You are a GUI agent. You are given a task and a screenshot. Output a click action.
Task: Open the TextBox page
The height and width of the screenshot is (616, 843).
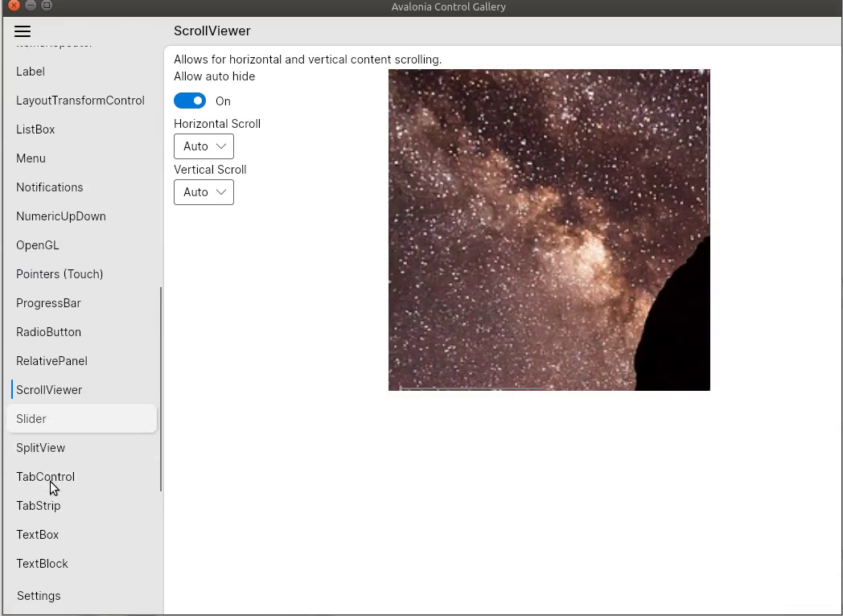point(82,535)
